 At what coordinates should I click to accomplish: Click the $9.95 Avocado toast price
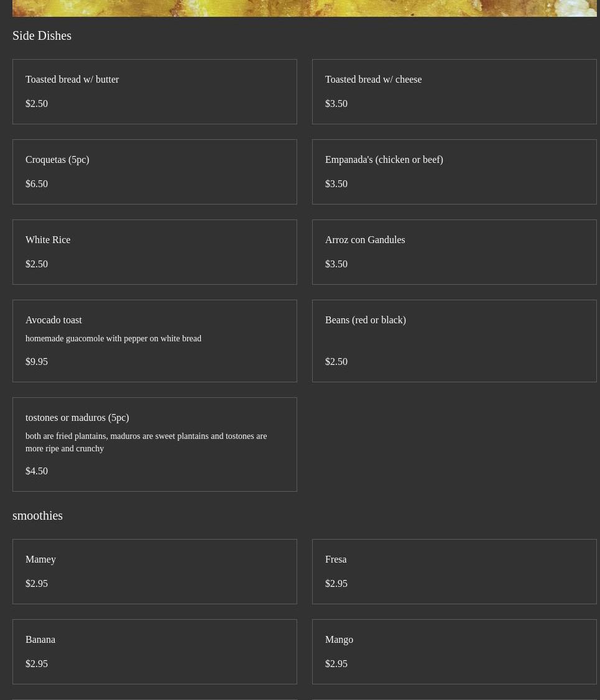click(37, 361)
